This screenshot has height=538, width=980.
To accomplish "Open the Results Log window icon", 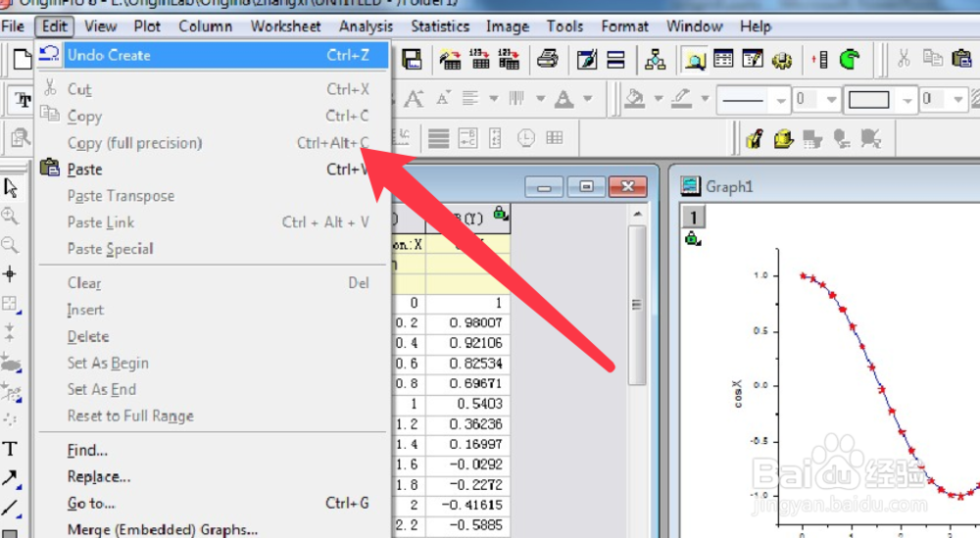I will (x=724, y=60).
